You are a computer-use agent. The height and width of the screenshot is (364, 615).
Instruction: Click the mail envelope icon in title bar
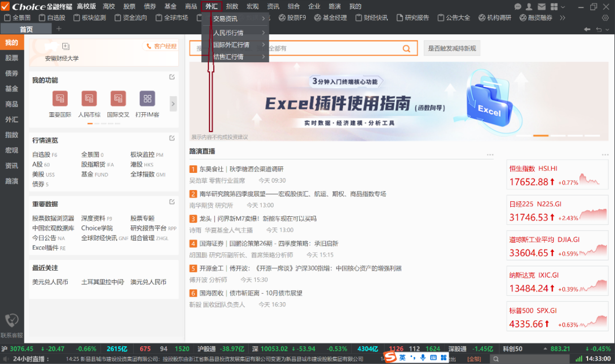tap(542, 7)
